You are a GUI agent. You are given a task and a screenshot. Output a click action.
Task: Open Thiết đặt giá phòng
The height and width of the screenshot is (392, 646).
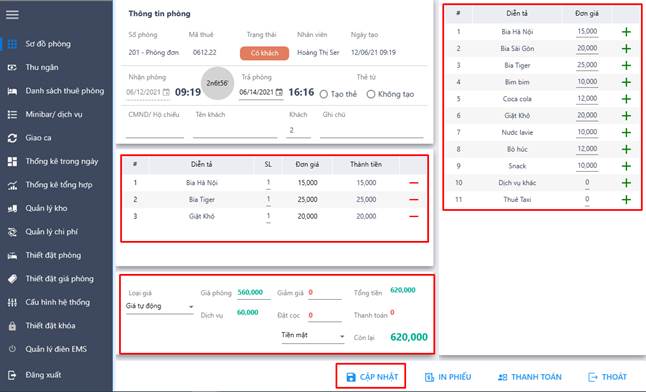click(x=59, y=279)
